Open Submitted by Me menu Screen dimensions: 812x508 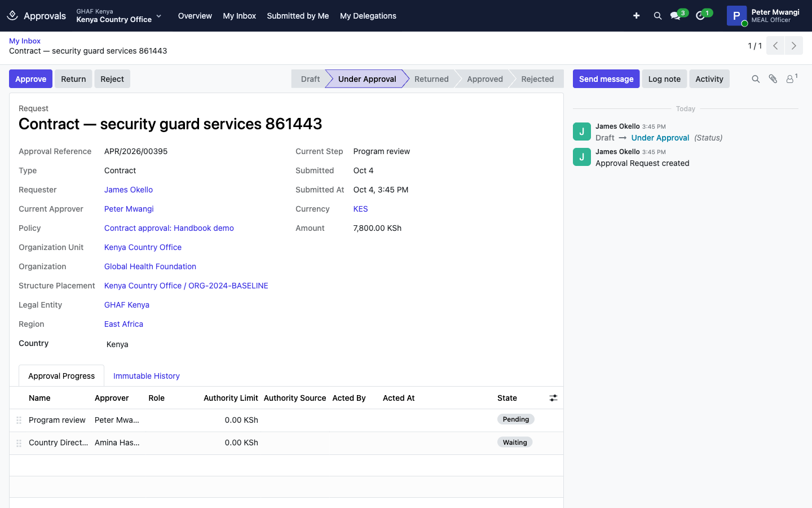[298, 16]
